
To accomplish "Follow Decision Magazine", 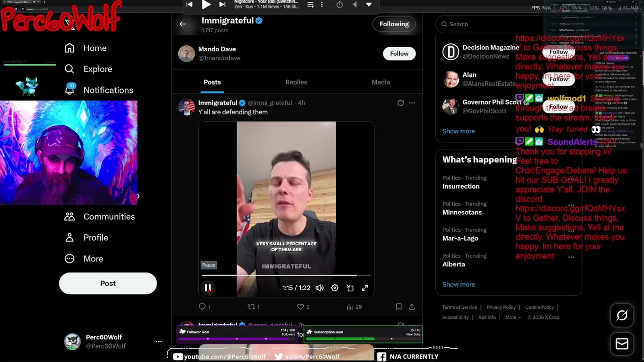I will (558, 52).
